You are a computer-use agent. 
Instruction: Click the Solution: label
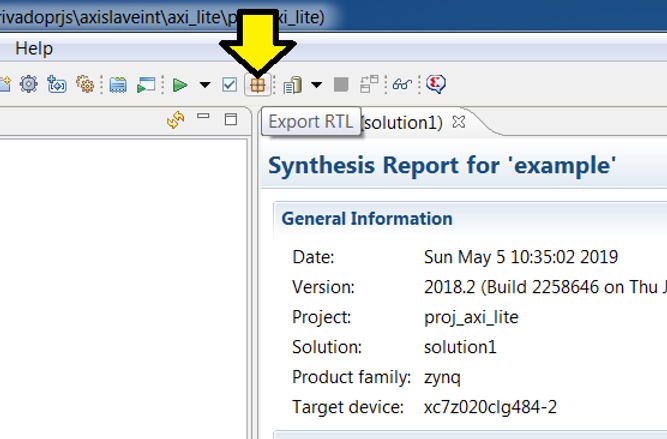pyautogui.click(x=327, y=347)
